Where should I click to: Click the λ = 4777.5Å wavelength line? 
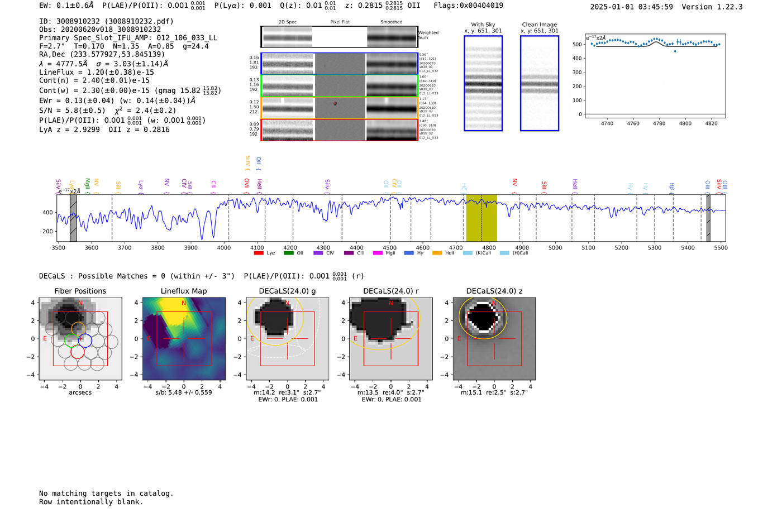click(x=104, y=64)
